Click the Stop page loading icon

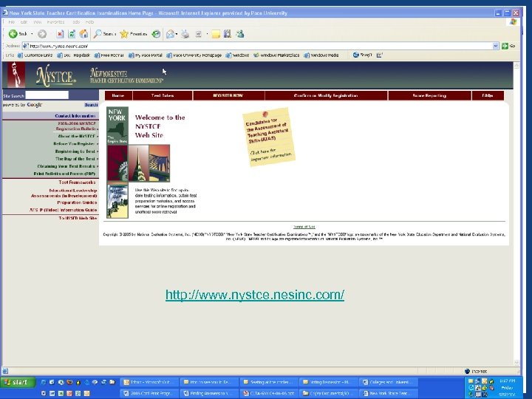tap(60, 34)
